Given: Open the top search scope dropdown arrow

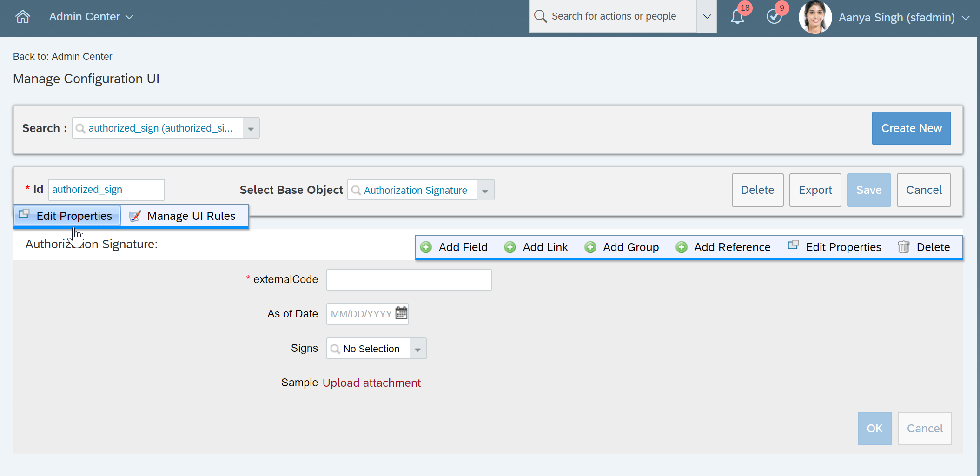Looking at the screenshot, I should click(x=707, y=17).
